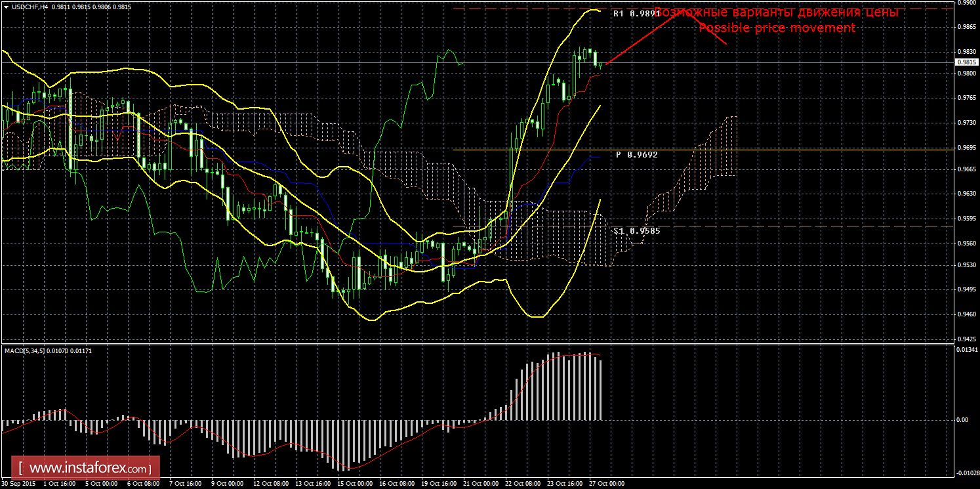
Task: Click the 21 Oct 00:00 time label
Action: click(481, 484)
